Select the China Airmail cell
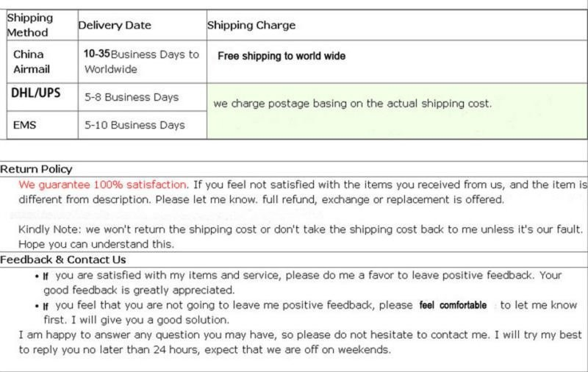This screenshot has height=372, width=588. tap(43, 62)
